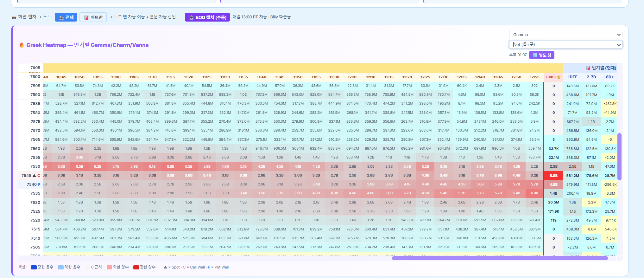The image size is (644, 278).
Task: Click the 242.5K cell in the 7585 row
Action: coord(534,104)
